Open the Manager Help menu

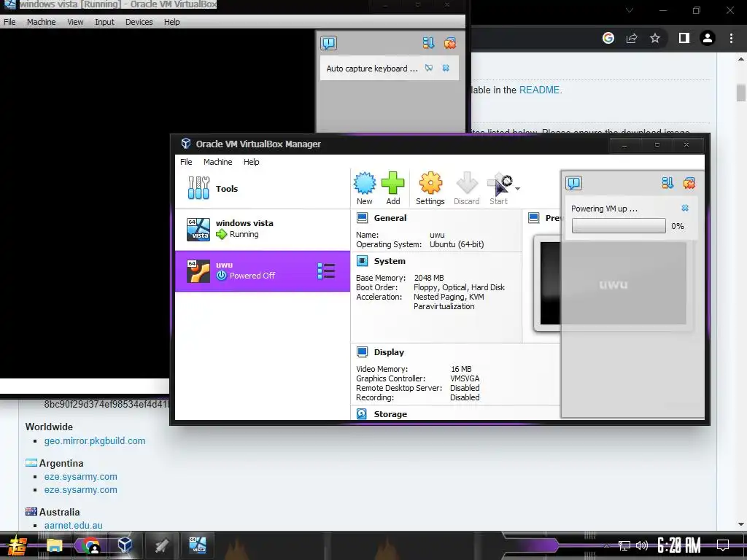(x=251, y=162)
